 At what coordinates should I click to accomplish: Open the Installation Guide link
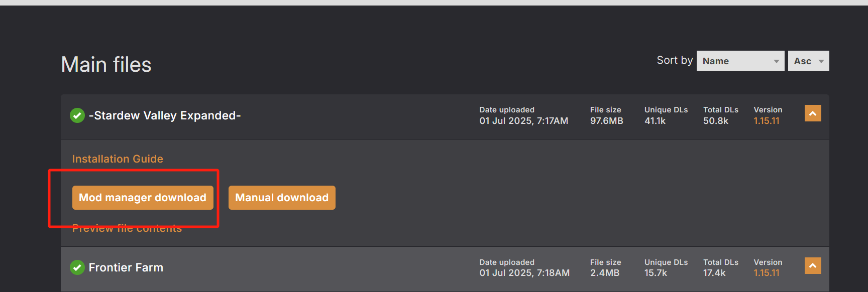tap(118, 159)
